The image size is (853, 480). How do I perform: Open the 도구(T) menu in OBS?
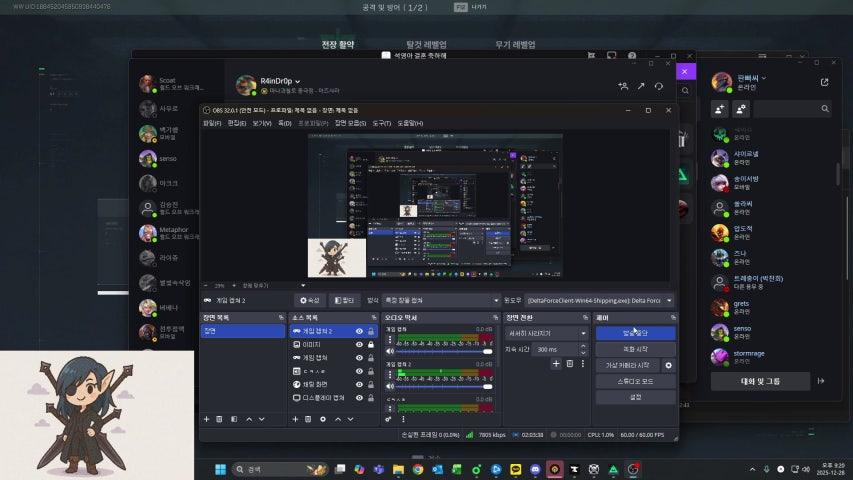tap(381, 124)
